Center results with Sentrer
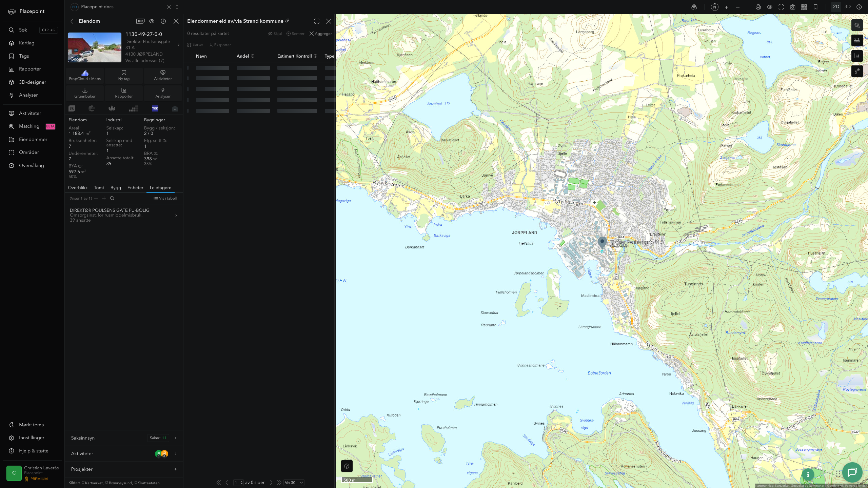The height and width of the screenshot is (488, 868). tap(295, 34)
